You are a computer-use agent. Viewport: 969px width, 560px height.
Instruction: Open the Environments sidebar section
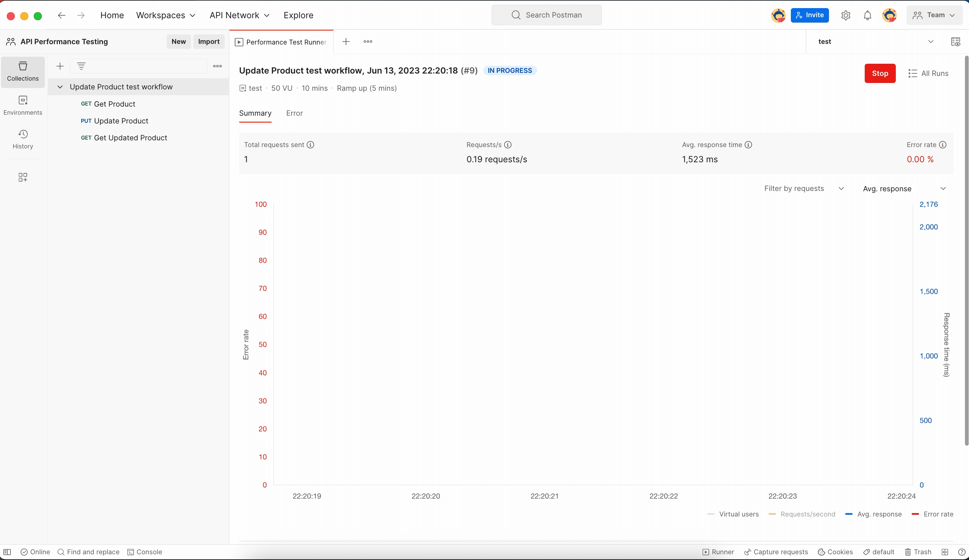pos(23,106)
